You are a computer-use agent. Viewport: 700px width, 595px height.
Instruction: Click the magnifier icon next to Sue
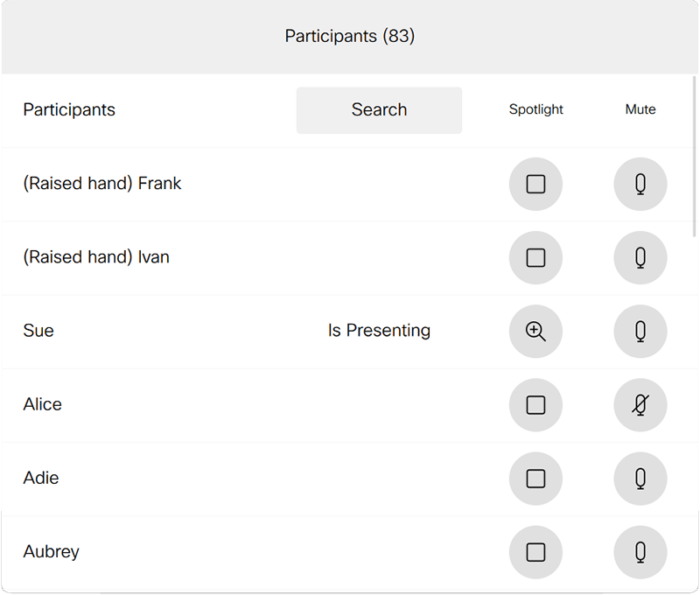(535, 331)
